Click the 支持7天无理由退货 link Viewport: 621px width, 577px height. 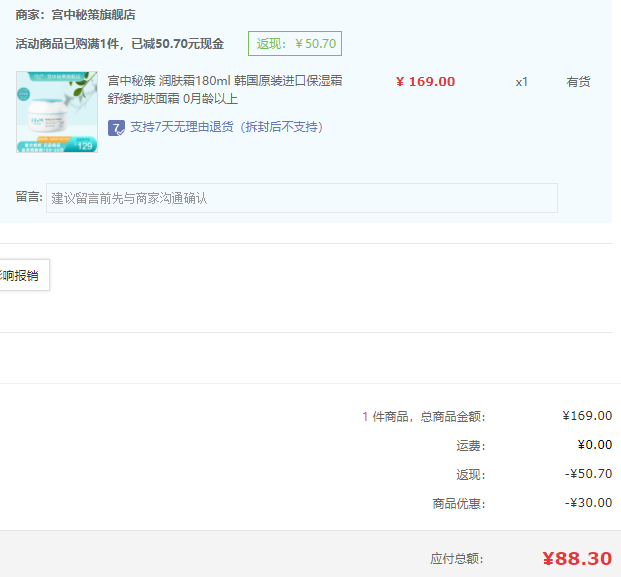pos(227,127)
